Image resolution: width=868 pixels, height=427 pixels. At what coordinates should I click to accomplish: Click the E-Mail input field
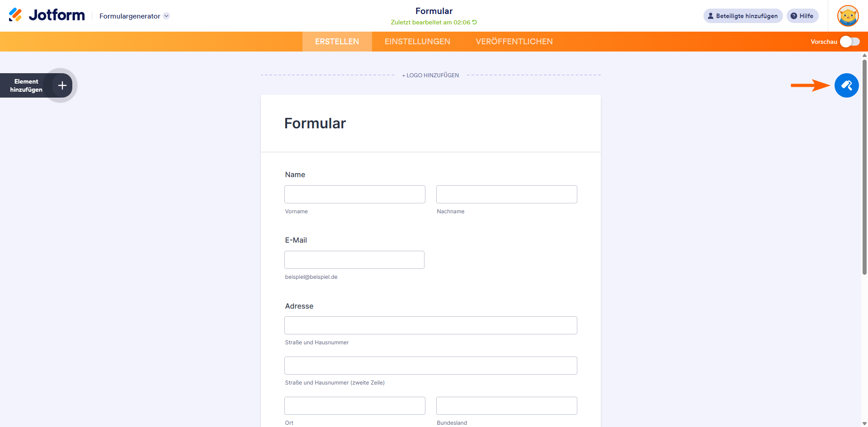pyautogui.click(x=354, y=260)
